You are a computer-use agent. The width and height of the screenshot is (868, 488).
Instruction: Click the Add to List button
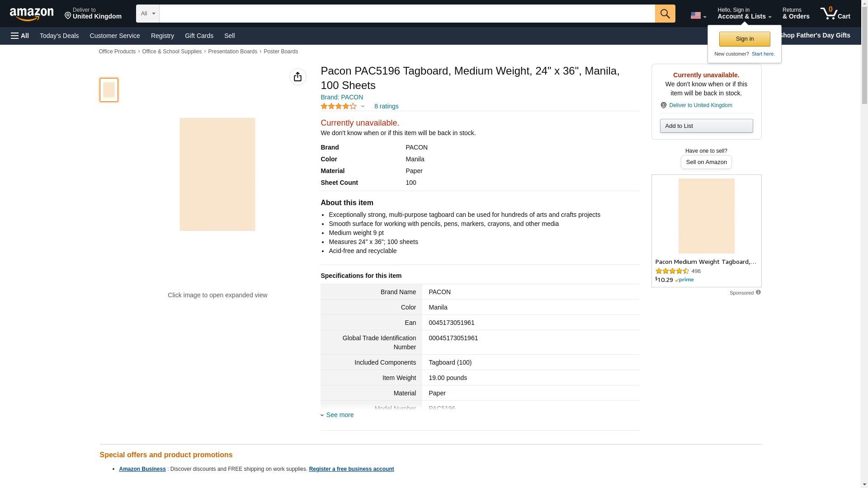(x=706, y=126)
